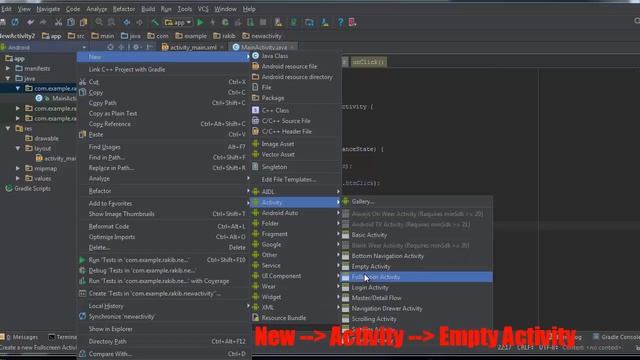The height and width of the screenshot is (360, 640).
Task: Click the newactivity breadcrumb
Action: pyautogui.click(x=262, y=36)
